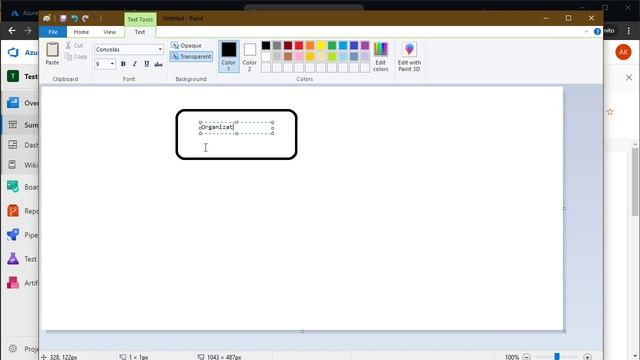Image resolution: width=640 pixels, height=360 pixels.
Task: Pick the orange color swatch
Action: [310, 45]
